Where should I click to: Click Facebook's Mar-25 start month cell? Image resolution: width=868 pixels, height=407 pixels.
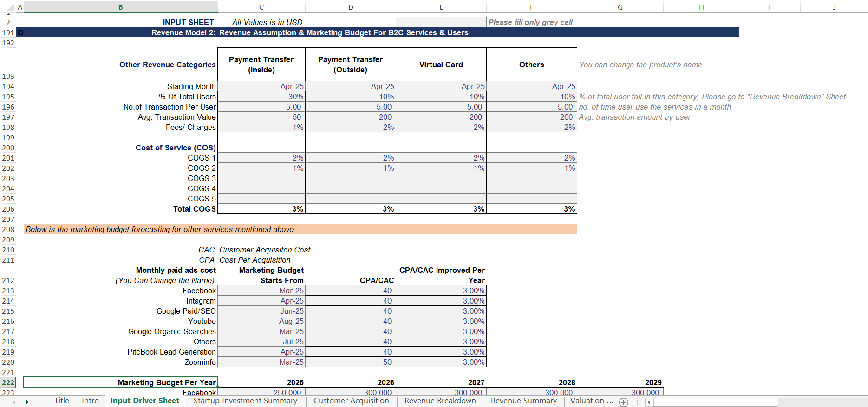[x=261, y=291]
